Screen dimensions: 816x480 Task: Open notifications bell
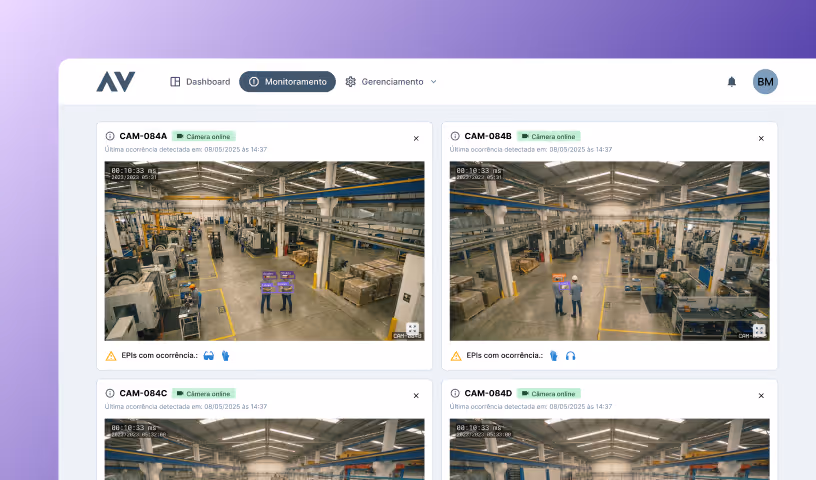click(732, 82)
